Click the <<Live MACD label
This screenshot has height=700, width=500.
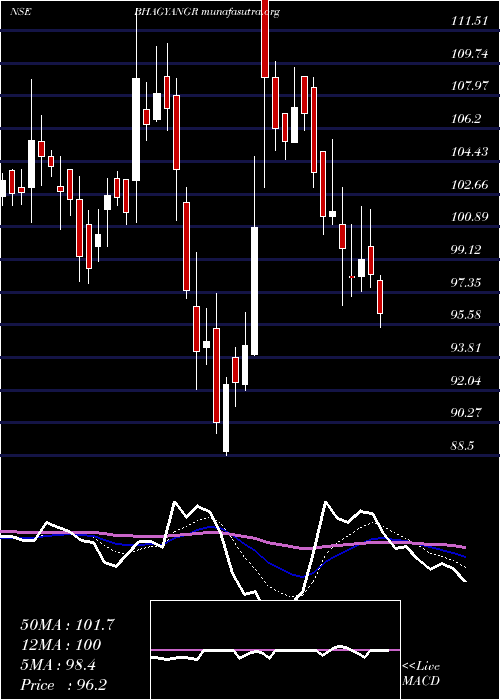pos(421,674)
